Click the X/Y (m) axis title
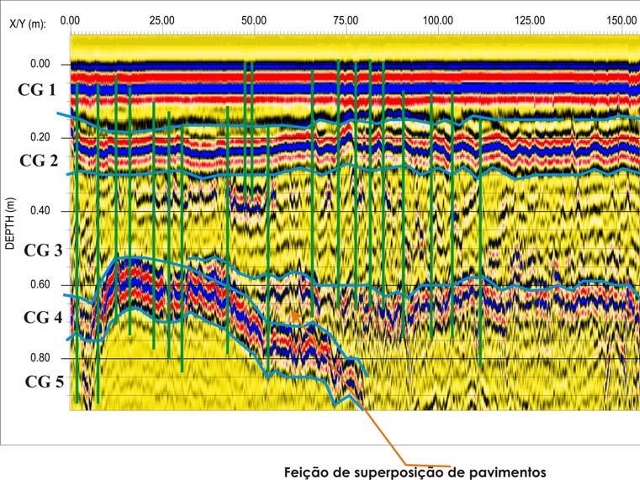This screenshot has width=640, height=480. point(28,24)
